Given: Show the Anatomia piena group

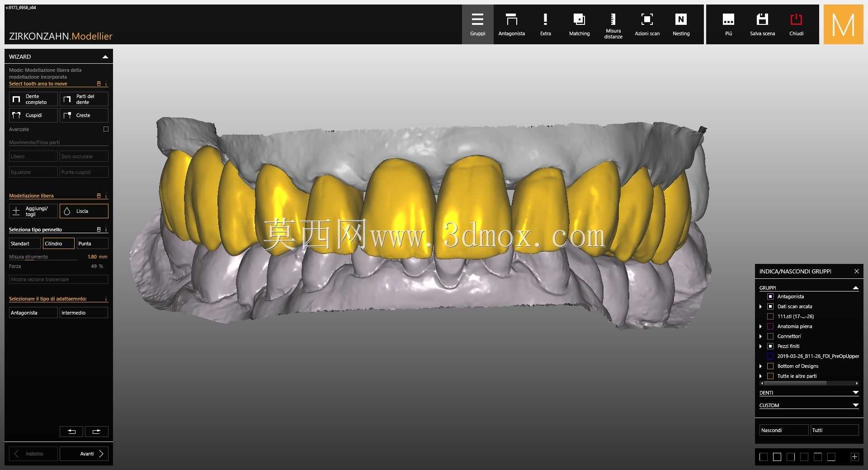Looking at the screenshot, I should [770, 326].
